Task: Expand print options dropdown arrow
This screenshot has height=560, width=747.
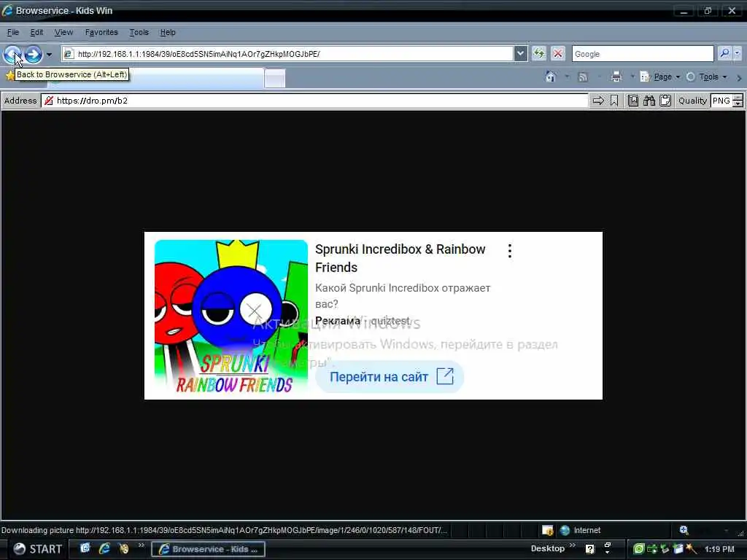Action: (x=632, y=77)
